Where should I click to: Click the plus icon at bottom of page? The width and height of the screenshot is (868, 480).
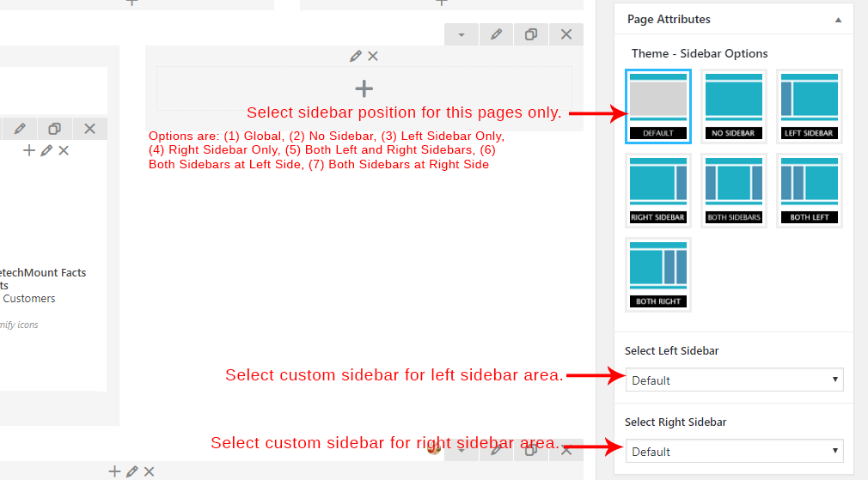[x=114, y=471]
